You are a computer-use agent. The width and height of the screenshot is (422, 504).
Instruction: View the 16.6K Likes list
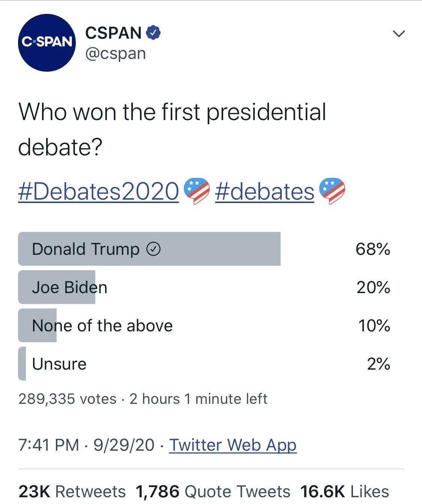point(344,491)
